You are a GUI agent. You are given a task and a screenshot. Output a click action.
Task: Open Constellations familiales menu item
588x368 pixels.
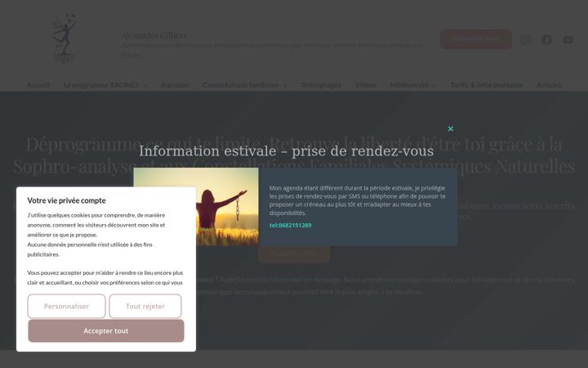click(241, 85)
